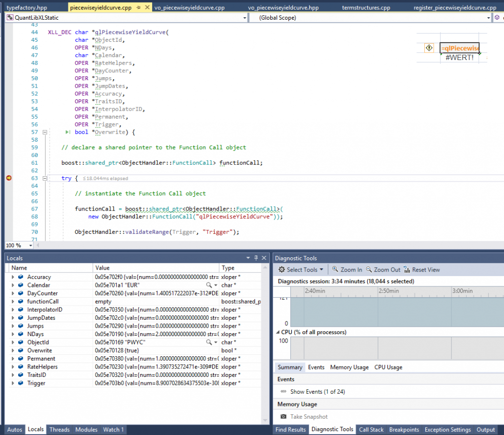504x435 pixels.
Task: Click the magnifier visualizer for Calendar value
Action: [209, 285]
